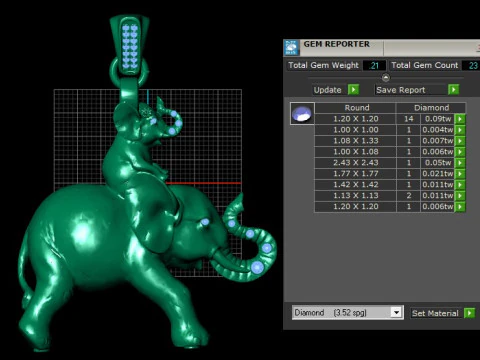Viewport: 480px width, 360px height.
Task: Click the Set Material button
Action: [435, 313]
